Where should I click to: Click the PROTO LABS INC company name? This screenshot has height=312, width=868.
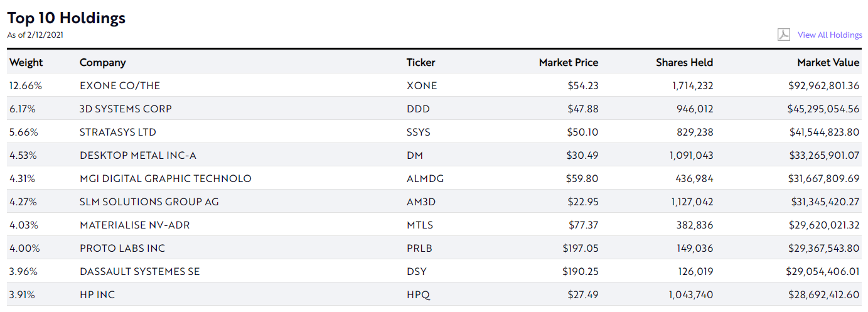(122, 248)
